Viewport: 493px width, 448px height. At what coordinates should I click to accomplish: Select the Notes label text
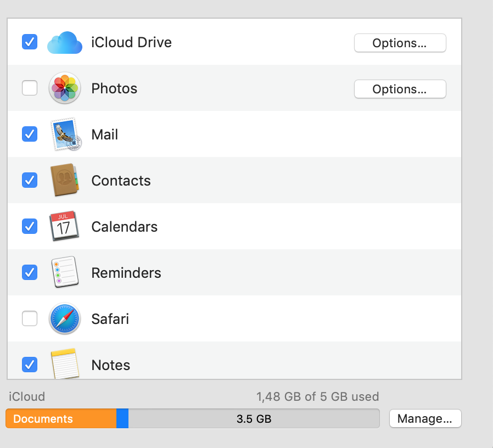tap(111, 365)
